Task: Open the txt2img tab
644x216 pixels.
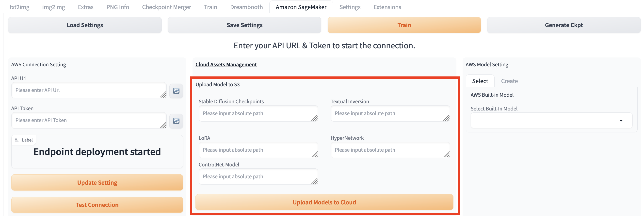Action: (x=19, y=7)
